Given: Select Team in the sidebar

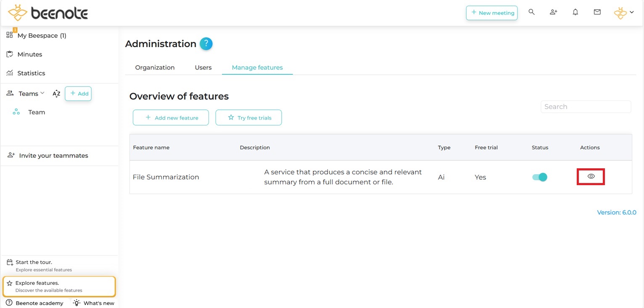Looking at the screenshot, I should 36,112.
